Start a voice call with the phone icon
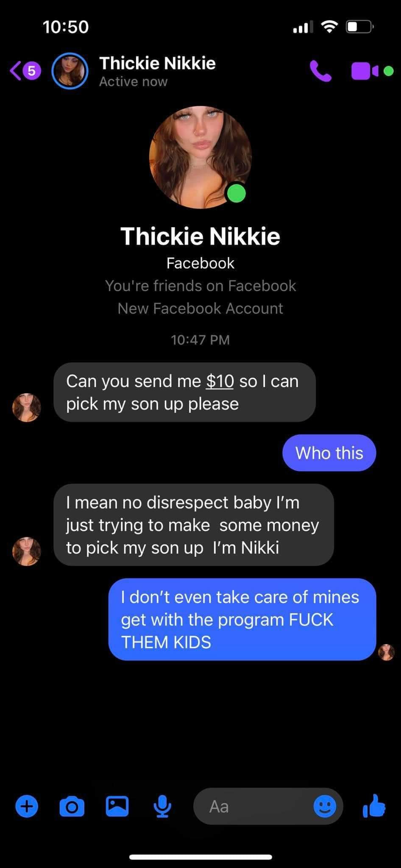Image resolution: width=401 pixels, height=868 pixels. tap(320, 71)
